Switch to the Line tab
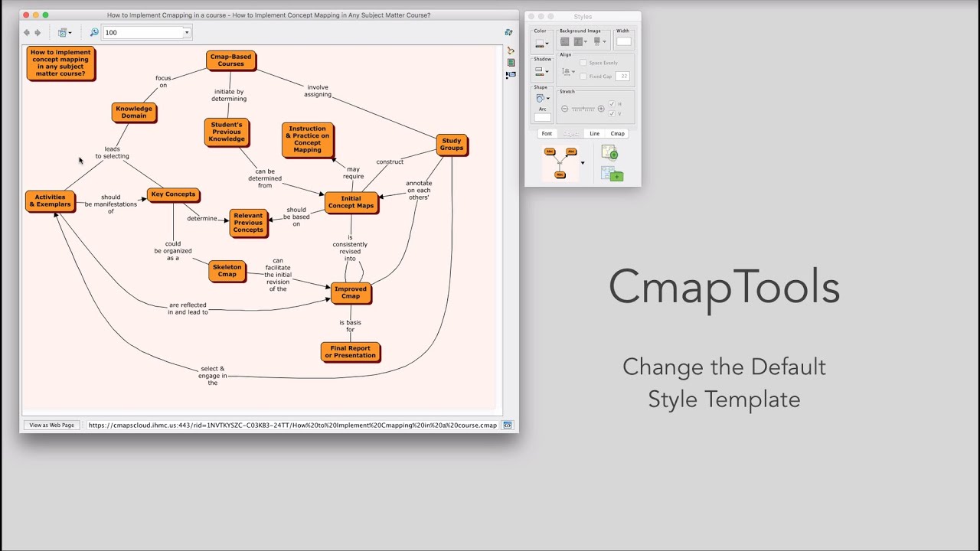 coord(595,133)
